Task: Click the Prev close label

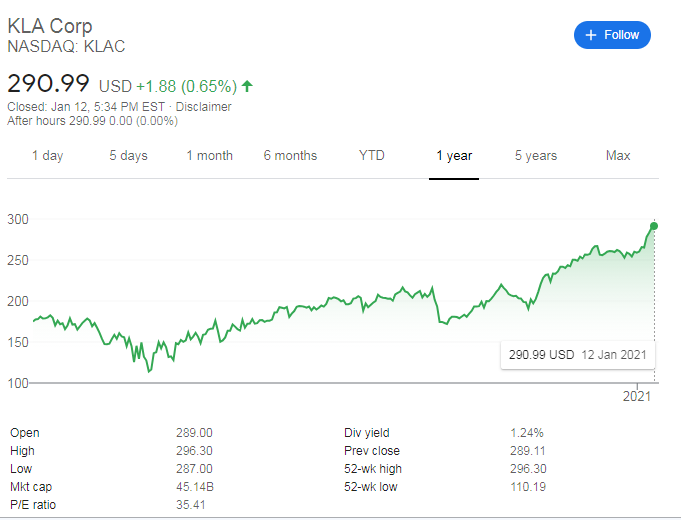Action: [372, 451]
